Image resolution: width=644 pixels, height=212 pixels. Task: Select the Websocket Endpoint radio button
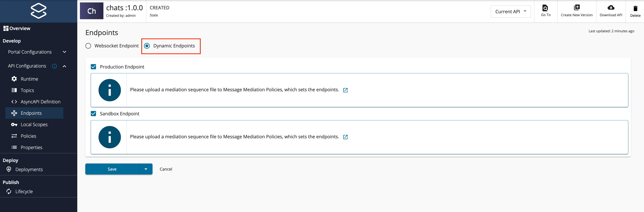(x=88, y=46)
